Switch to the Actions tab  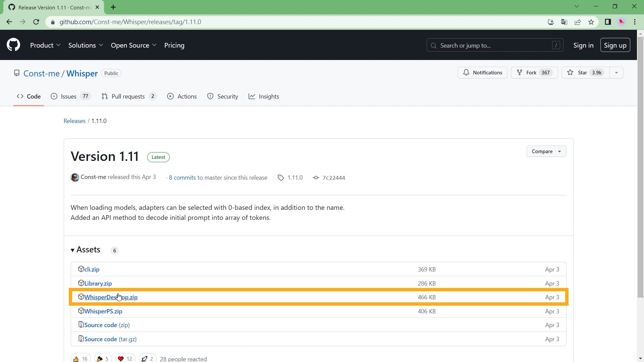(x=182, y=97)
